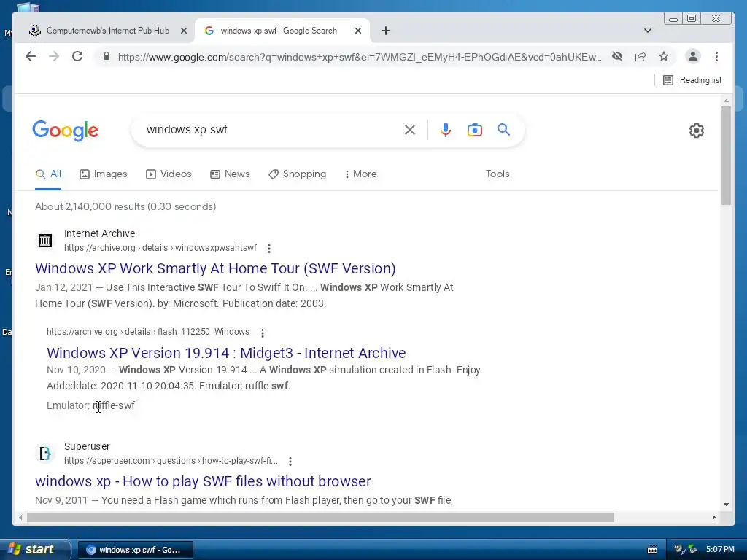The width and height of the screenshot is (747, 560).
Task: Click the 5:07 PM taskbar clock
Action: pyautogui.click(x=720, y=550)
